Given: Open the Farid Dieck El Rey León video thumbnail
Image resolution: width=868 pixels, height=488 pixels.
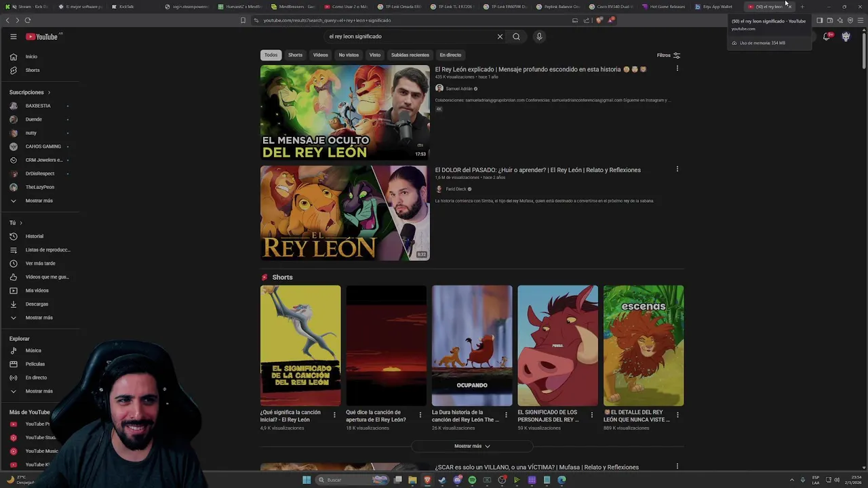Looking at the screenshot, I should (345, 213).
